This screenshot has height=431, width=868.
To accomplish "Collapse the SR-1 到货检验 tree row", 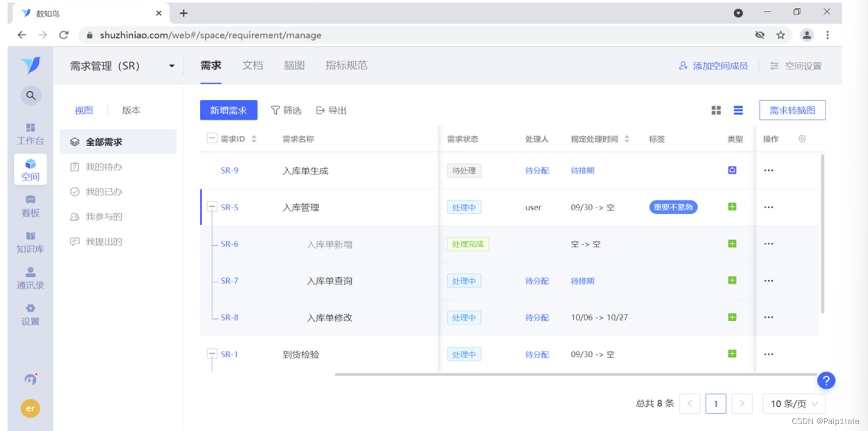I will [x=212, y=354].
